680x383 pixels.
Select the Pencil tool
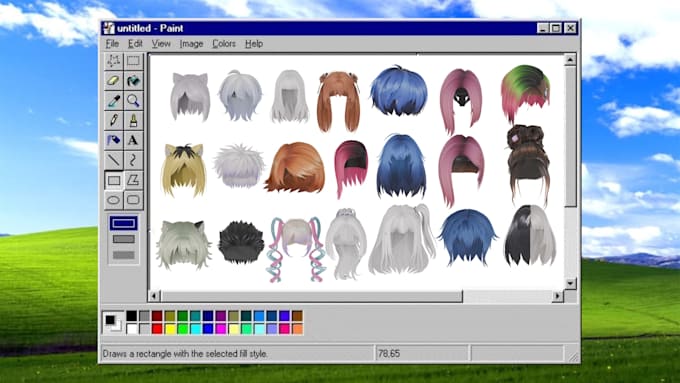[114, 120]
